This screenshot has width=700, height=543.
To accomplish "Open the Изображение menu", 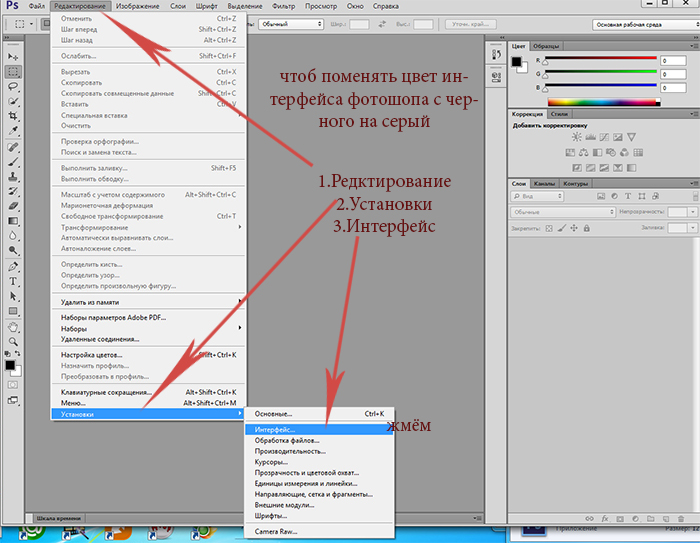I will [x=138, y=6].
